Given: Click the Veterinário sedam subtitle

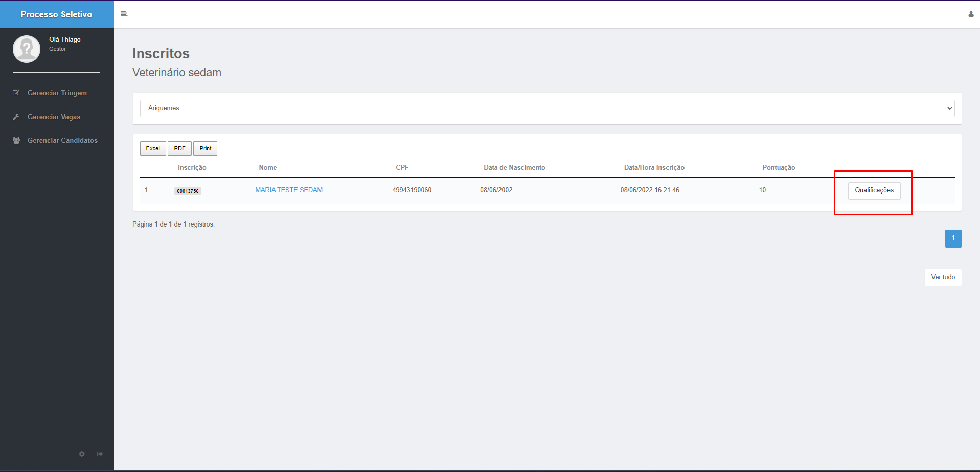Looking at the screenshot, I should (x=177, y=72).
